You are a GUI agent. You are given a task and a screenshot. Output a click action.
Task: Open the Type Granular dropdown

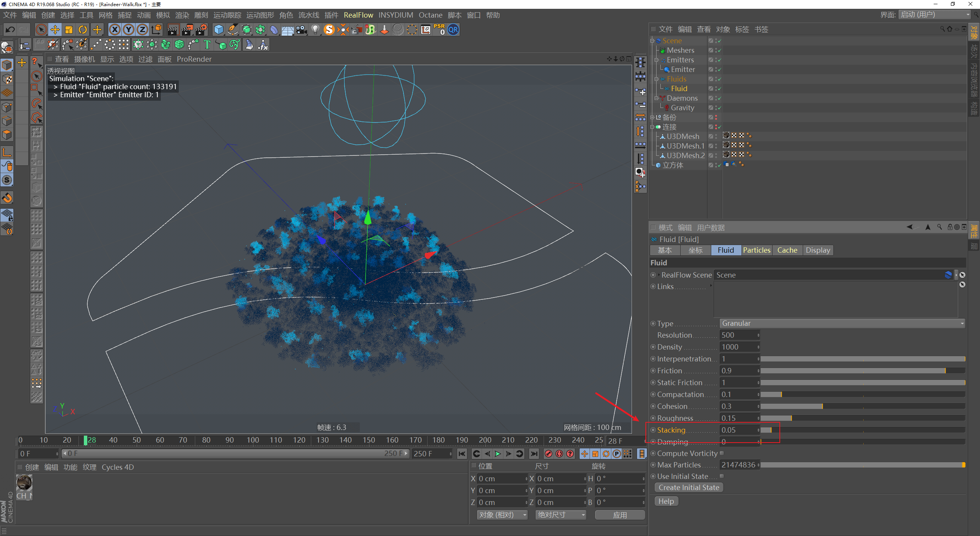point(842,324)
